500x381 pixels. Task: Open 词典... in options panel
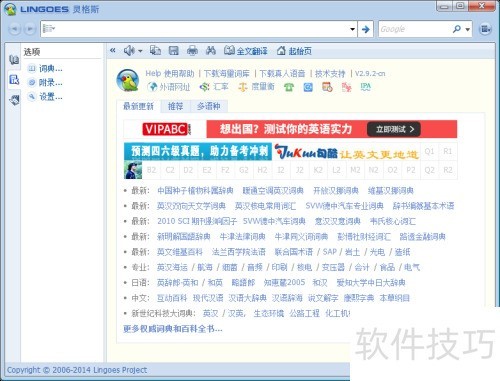coord(45,69)
